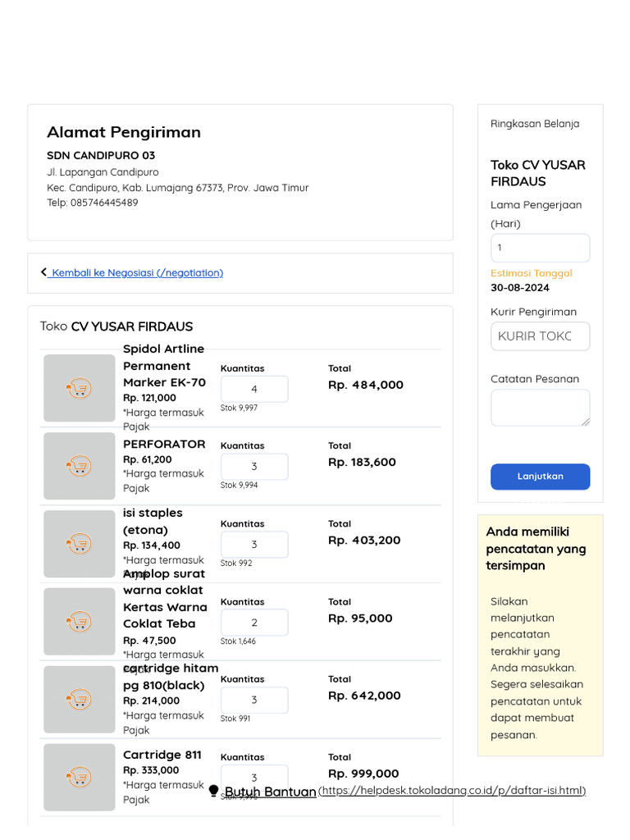Image resolution: width=630 pixels, height=840 pixels.
Task: Click the Amplop surat coklat cart icon
Action: [x=79, y=622]
